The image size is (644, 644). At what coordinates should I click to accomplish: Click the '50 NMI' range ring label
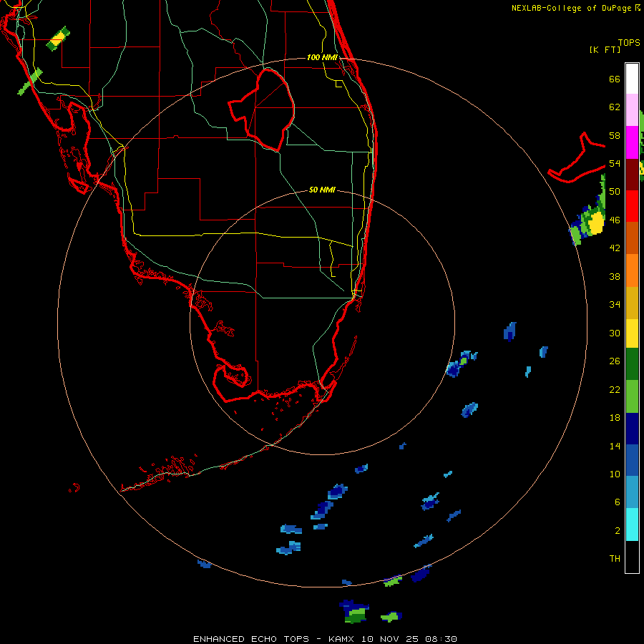(x=322, y=190)
